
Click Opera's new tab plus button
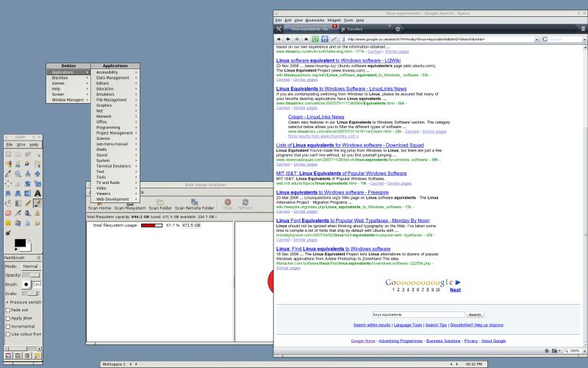398,29
